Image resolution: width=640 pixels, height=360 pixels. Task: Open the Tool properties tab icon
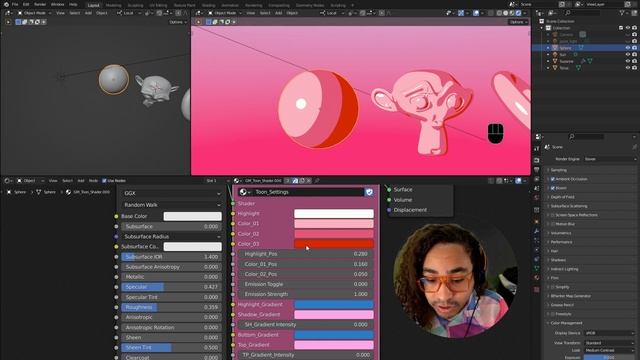[x=537, y=149]
